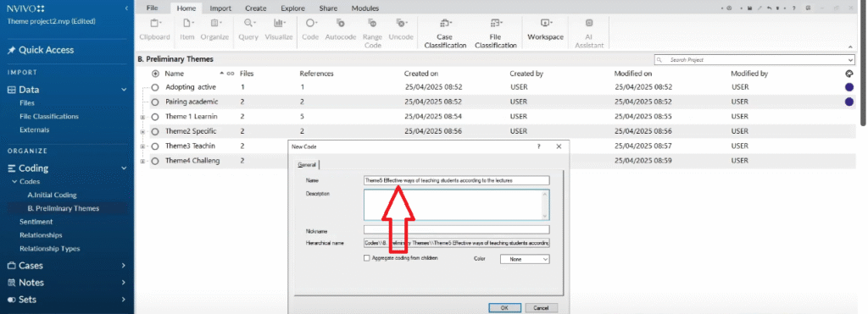Expand the Theme4 Challeng node
Screen dimensions: 868x314
click(x=142, y=161)
